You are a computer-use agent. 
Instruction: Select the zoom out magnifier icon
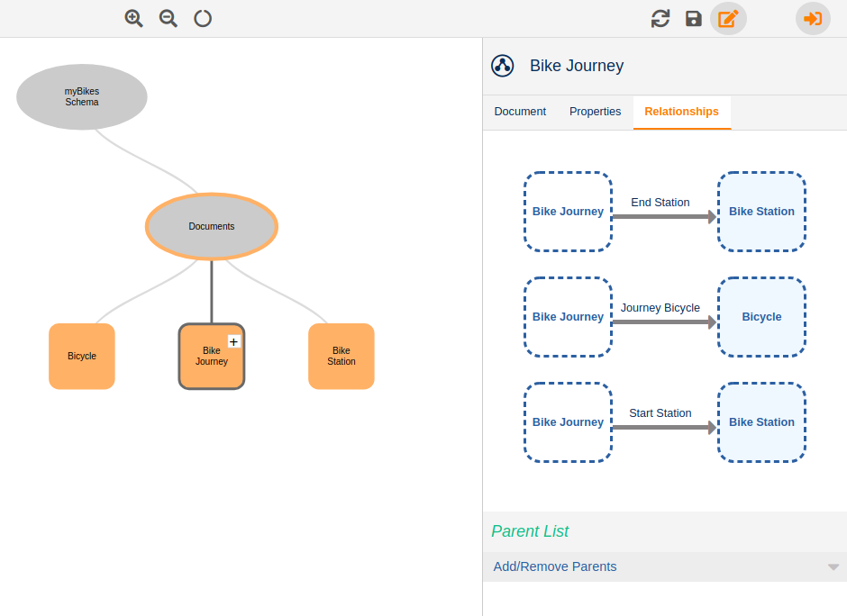168,18
